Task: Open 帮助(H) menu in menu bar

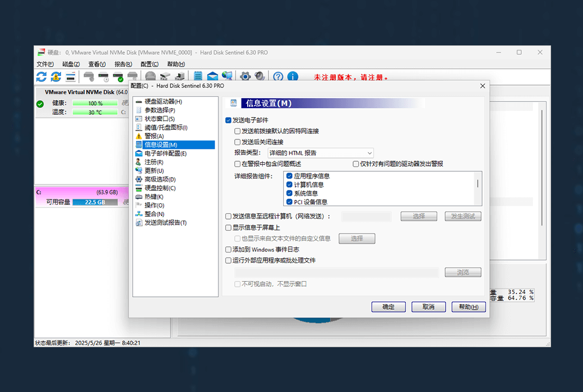Action: point(176,64)
